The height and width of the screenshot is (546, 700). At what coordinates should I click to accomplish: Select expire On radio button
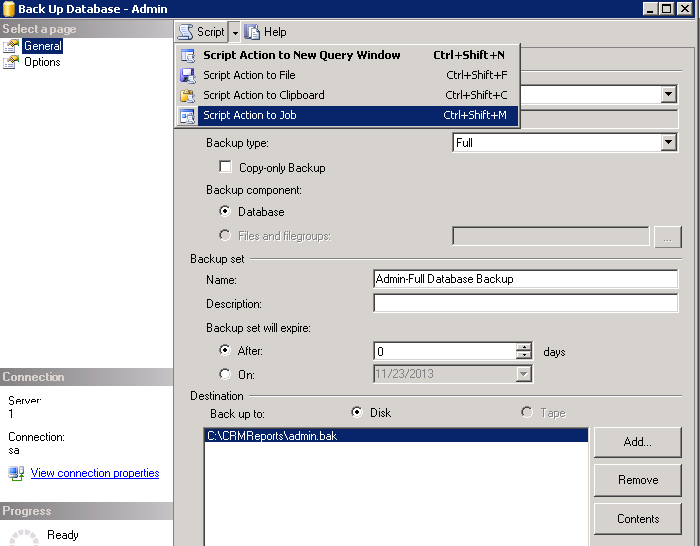tap(225, 374)
